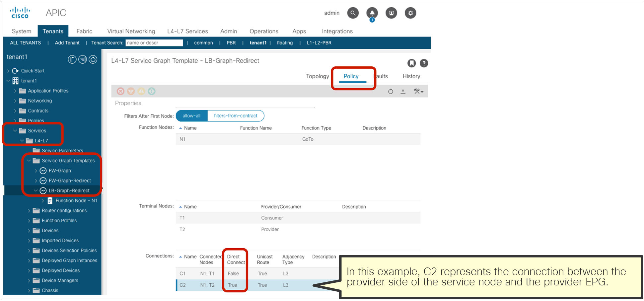Select function node row N1
This screenshot has height=301, width=644.
[298, 139]
